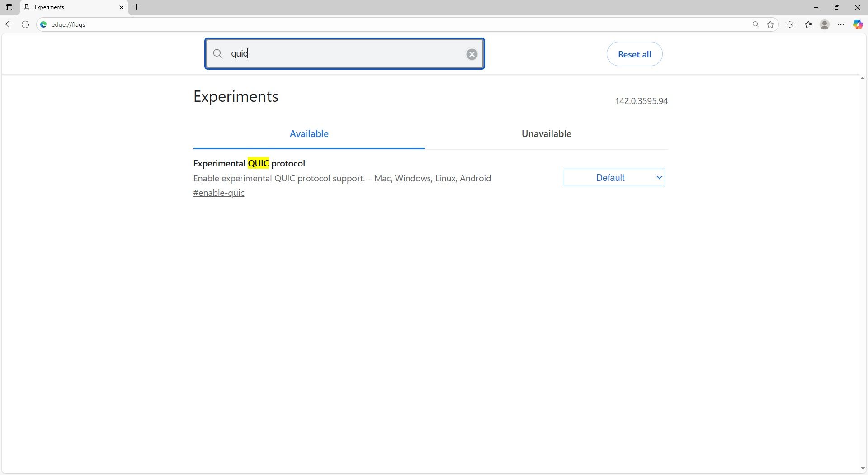Reload the edge://flags page
This screenshot has height=475, width=868.
(25, 24)
